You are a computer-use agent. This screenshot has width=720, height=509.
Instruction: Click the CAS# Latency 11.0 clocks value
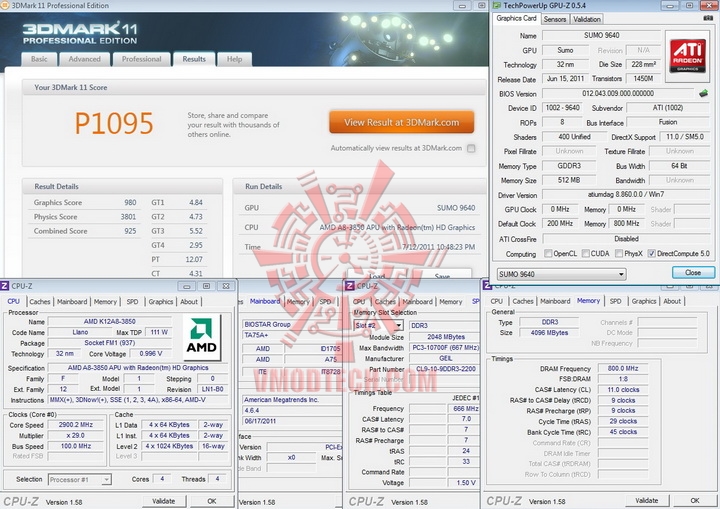623,390
